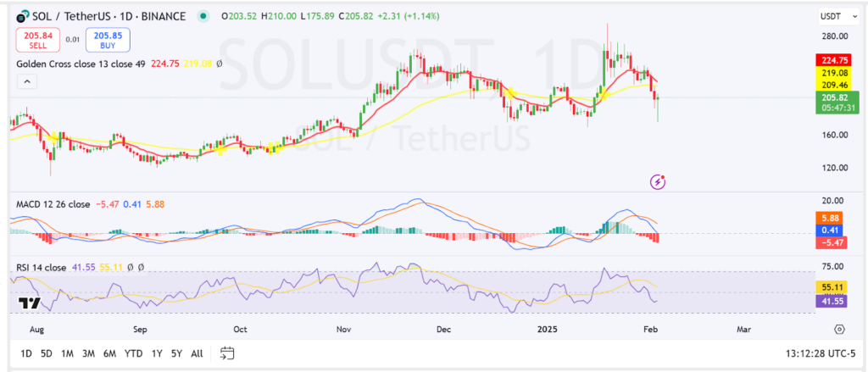Click the 2025 date axis label
The height and width of the screenshot is (372, 868).
548,330
